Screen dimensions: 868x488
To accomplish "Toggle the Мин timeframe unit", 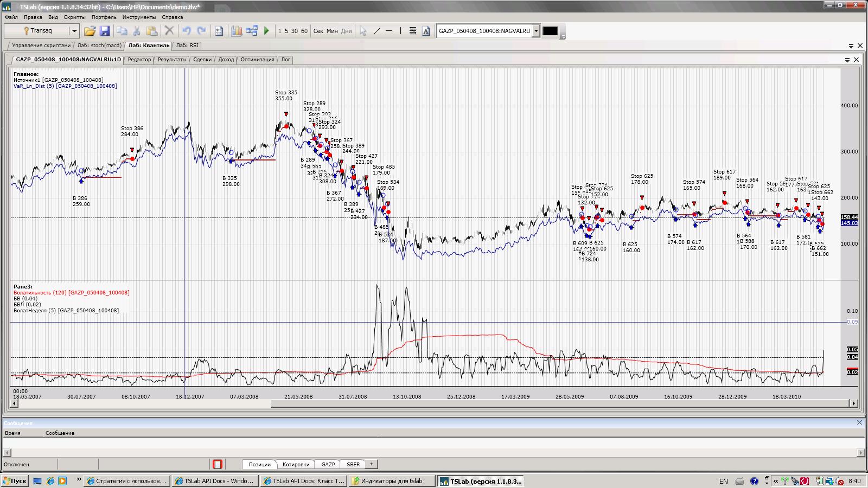I will 332,31.
